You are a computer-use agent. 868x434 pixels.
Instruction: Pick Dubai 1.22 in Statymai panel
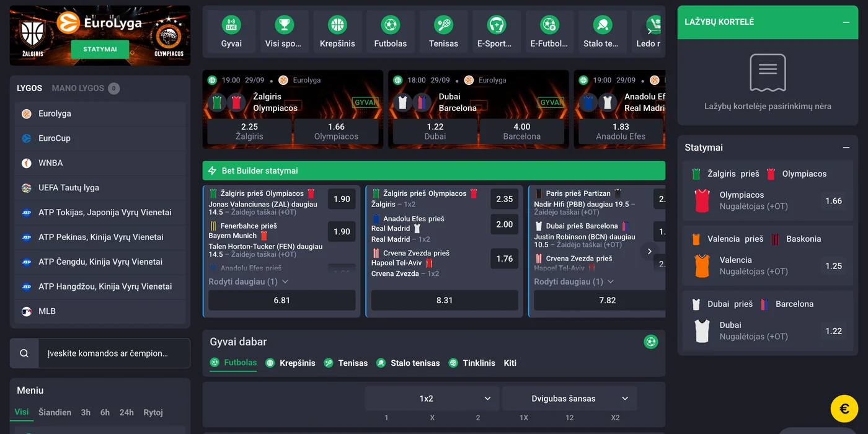click(833, 331)
